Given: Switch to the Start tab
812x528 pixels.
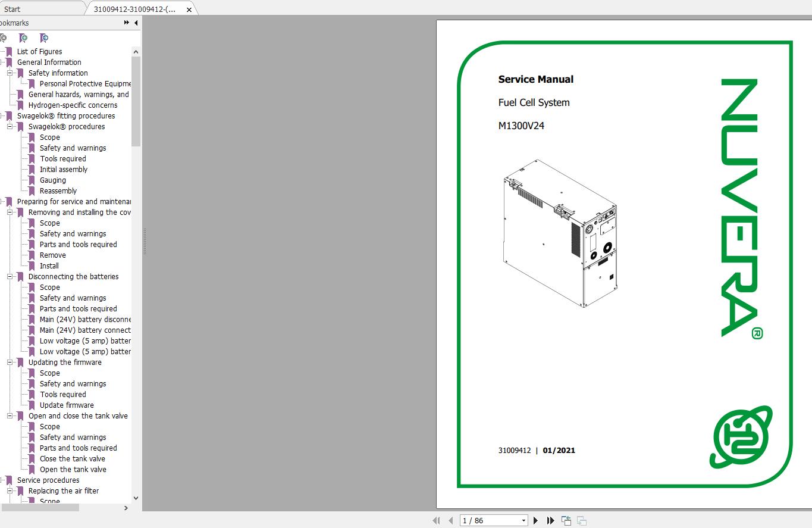Looking at the screenshot, I should click(x=12, y=8).
